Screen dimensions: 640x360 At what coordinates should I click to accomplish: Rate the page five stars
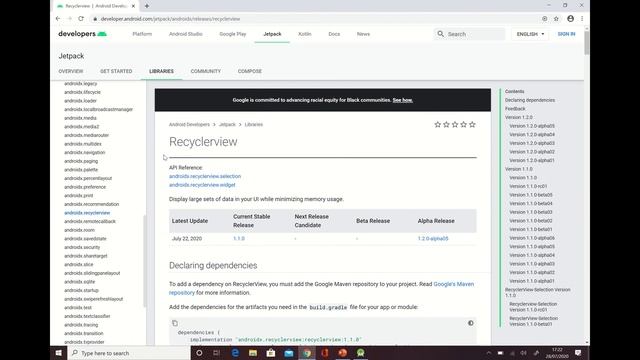point(472,124)
